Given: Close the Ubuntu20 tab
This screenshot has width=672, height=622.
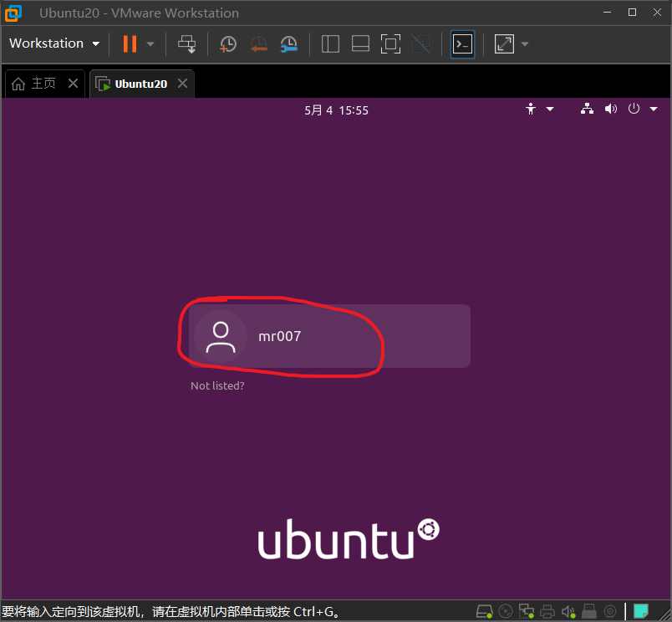Looking at the screenshot, I should (x=182, y=83).
